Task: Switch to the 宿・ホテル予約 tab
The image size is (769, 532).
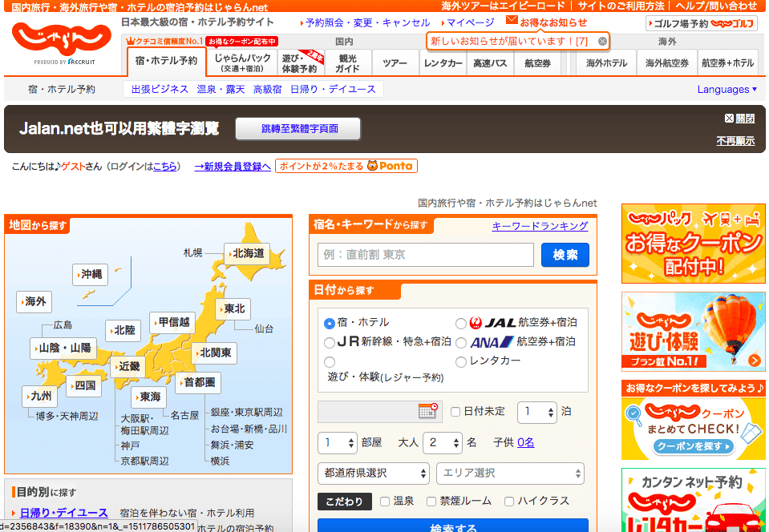Action: [166, 61]
